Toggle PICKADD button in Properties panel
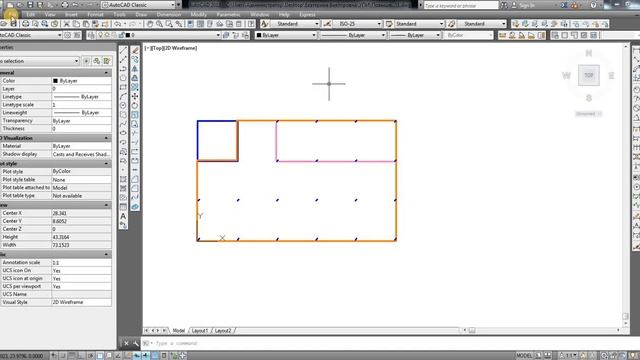This screenshot has height=360, width=640. pyautogui.click(x=86, y=61)
